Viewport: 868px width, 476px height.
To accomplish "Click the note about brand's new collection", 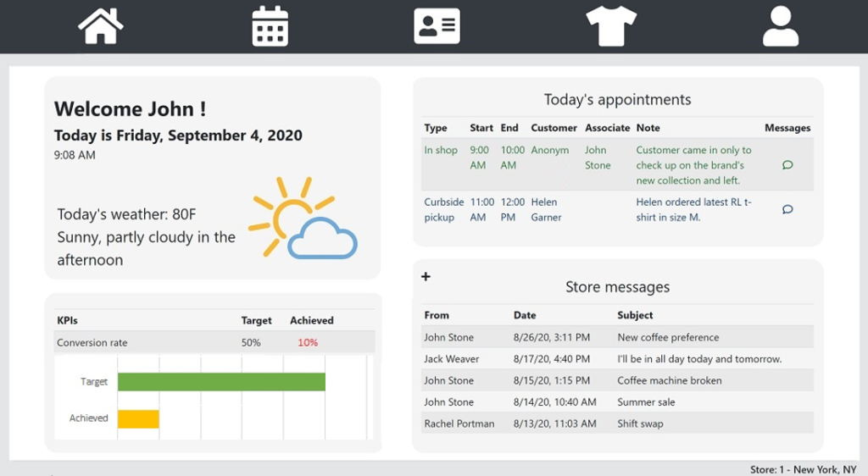I will (693, 165).
